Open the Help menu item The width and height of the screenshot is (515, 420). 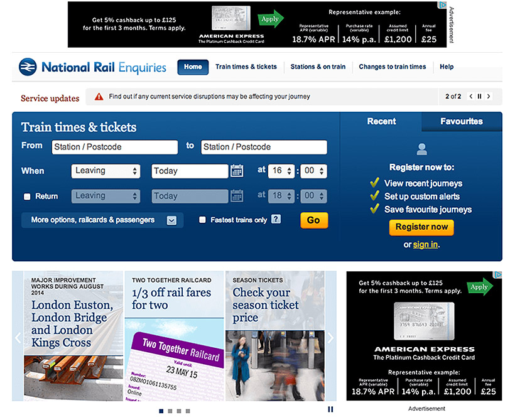point(447,67)
